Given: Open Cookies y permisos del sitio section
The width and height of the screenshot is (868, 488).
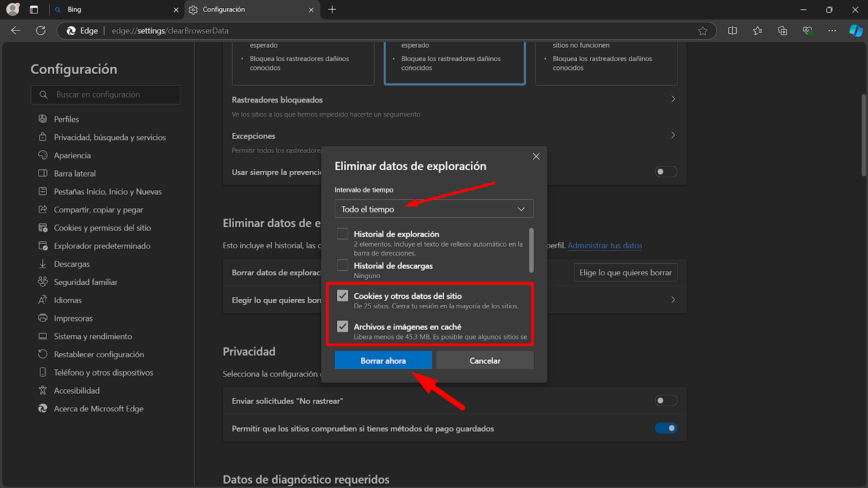Looking at the screenshot, I should (102, 228).
